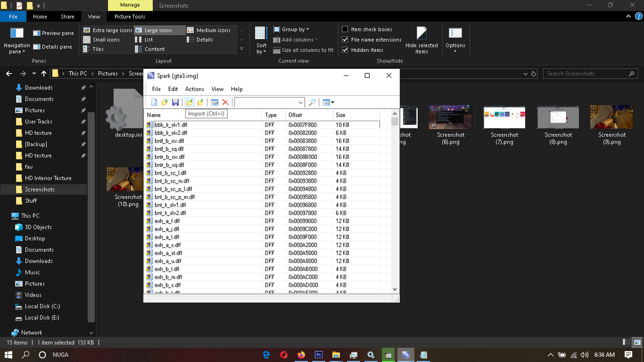The width and height of the screenshot is (644, 362).
Task: Switch to the Share ribbon tab
Action: (67, 17)
